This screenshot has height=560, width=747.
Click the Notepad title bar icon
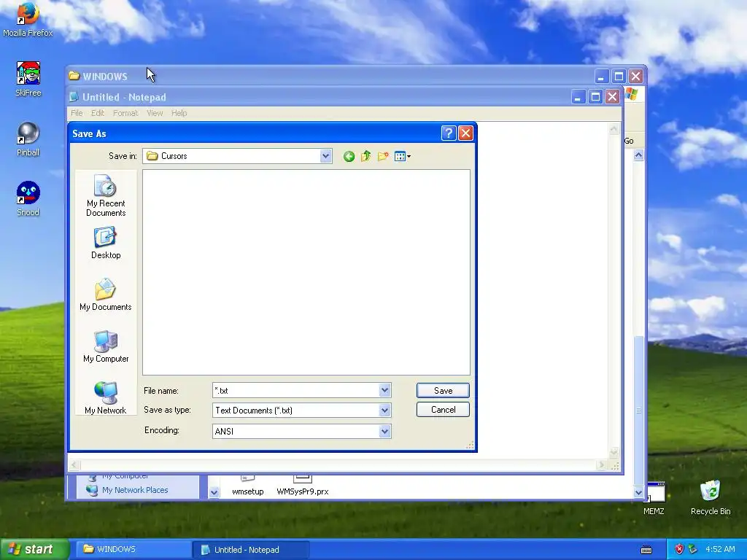(74, 97)
